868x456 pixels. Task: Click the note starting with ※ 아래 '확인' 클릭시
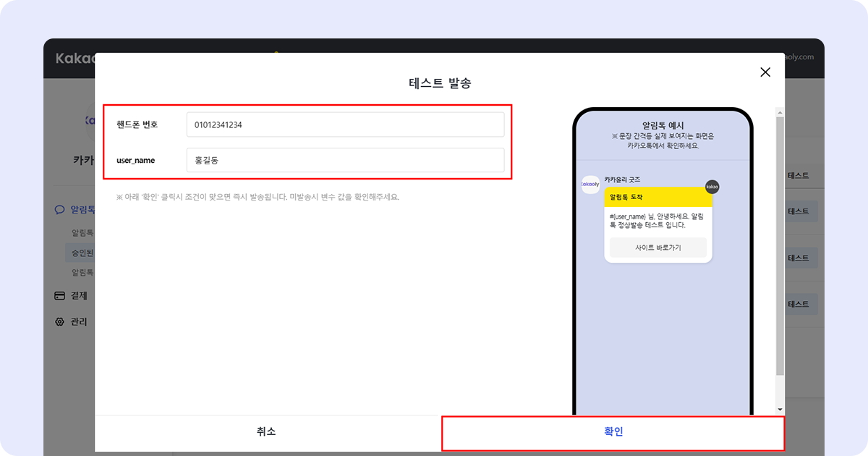258,197
